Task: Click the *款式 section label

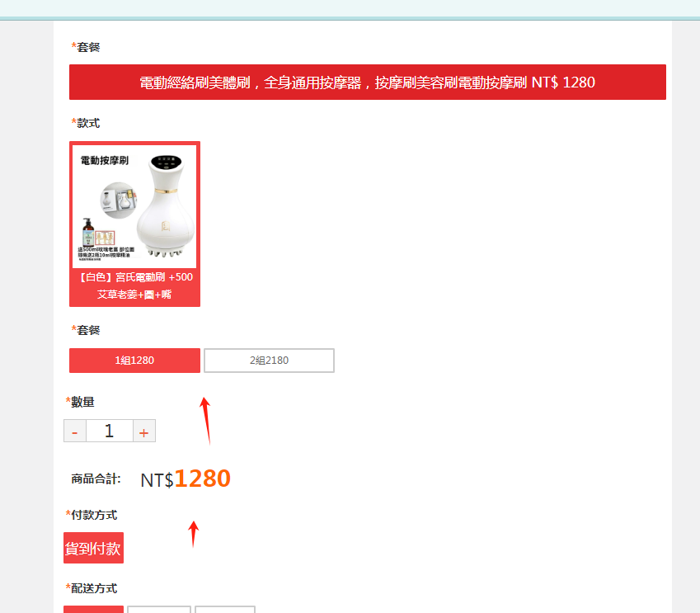Action: (x=85, y=123)
